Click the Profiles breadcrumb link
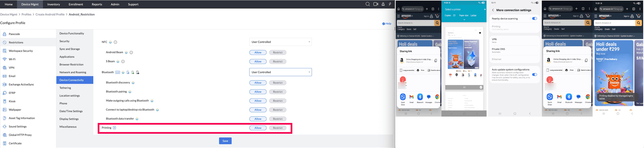 click(x=26, y=14)
